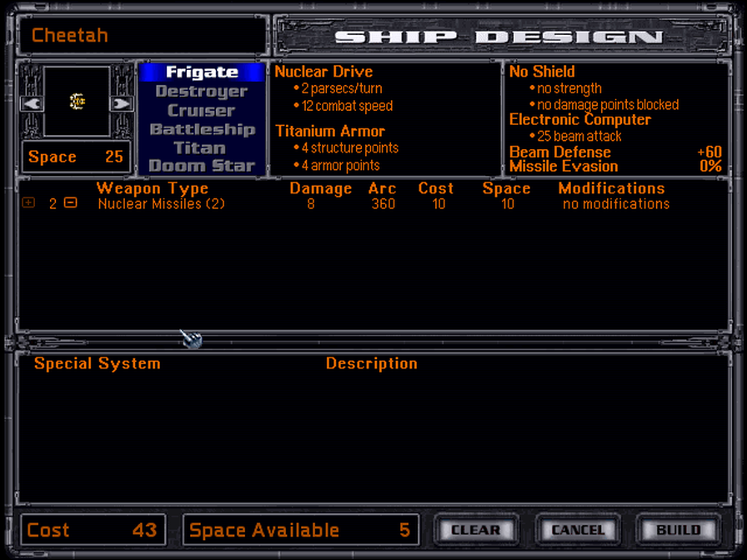Select the Titan ship class
This screenshot has height=560, width=747.
tap(199, 147)
